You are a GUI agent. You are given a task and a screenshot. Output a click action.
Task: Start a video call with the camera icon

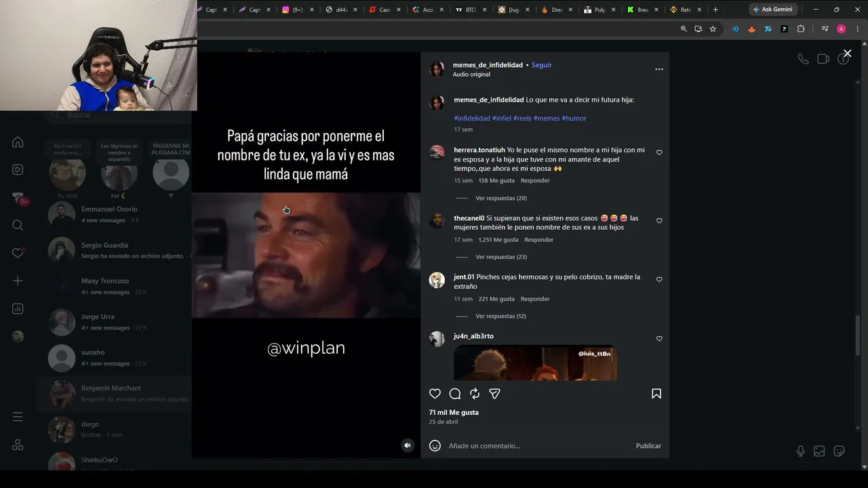pos(823,59)
